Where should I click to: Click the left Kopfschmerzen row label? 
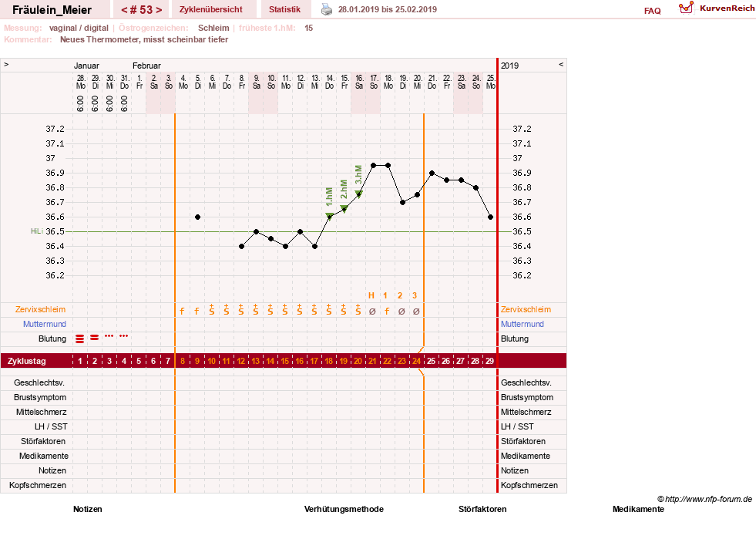coord(38,485)
